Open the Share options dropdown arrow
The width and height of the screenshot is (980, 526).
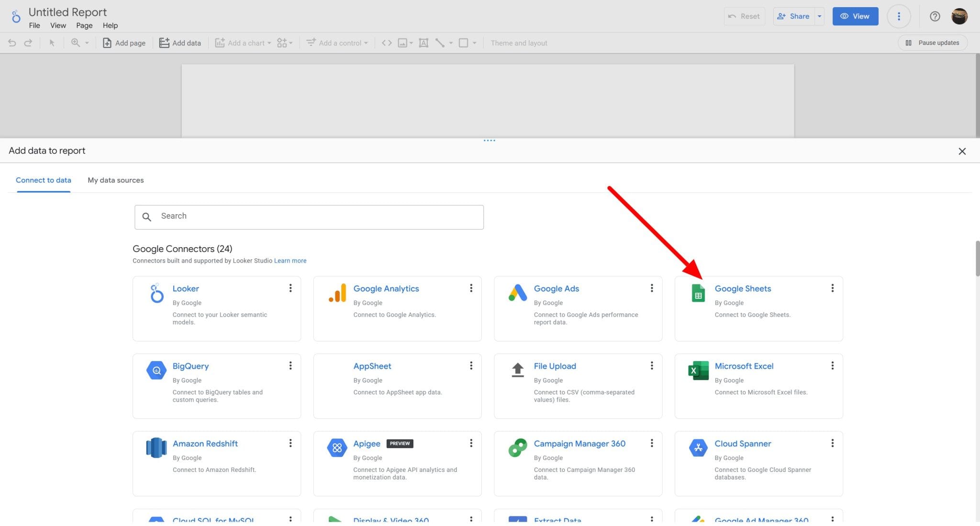tap(819, 16)
